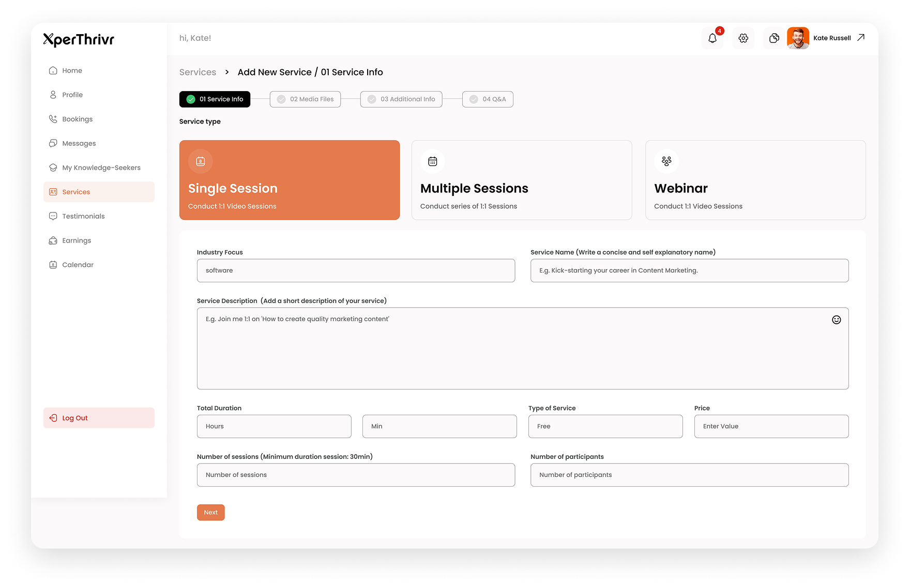
Task: Open notifications bell with 4 alerts
Action: coord(712,38)
